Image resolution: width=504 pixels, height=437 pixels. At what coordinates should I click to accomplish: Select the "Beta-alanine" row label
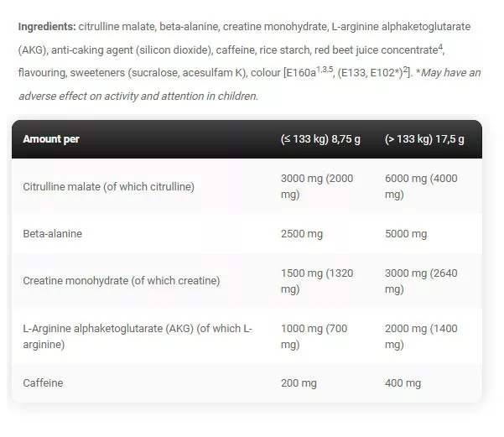[x=53, y=233]
